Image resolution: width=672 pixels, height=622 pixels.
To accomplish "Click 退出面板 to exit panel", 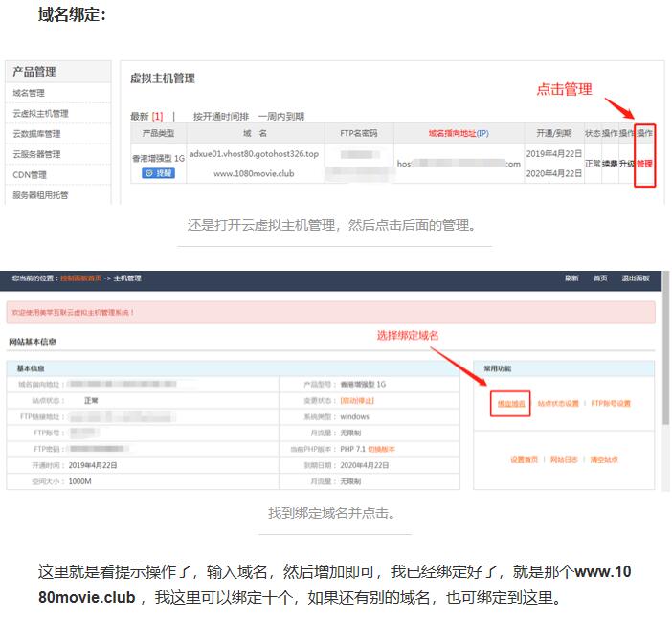I will click(x=636, y=278).
